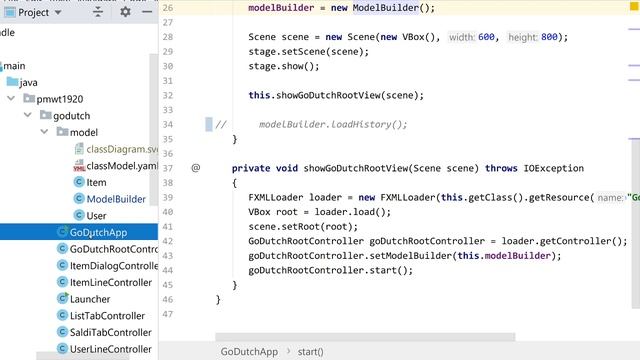This screenshot has height=360, width=640.
Task: Click the GoDutchRootController class icon
Action: [x=62, y=248]
